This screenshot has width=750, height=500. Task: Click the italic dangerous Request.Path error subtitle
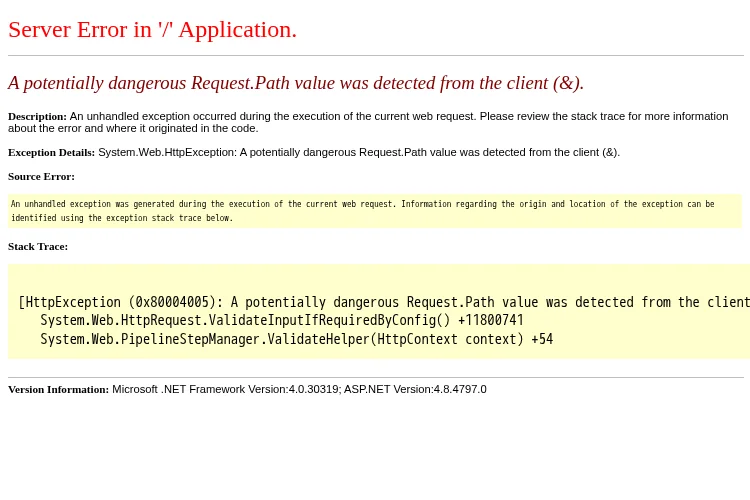tap(296, 83)
